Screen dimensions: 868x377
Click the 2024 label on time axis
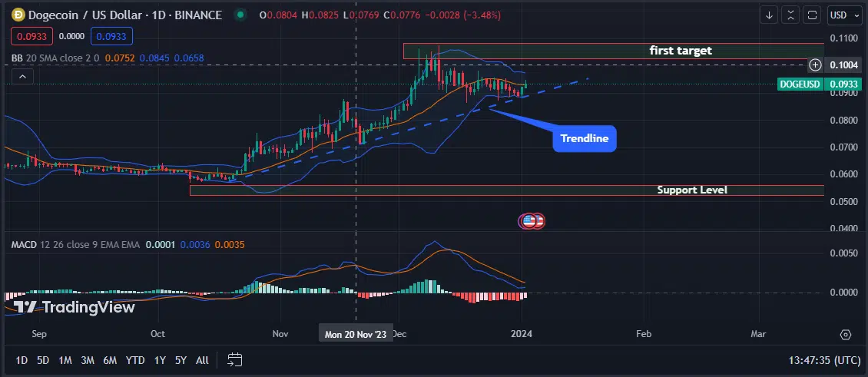(522, 334)
